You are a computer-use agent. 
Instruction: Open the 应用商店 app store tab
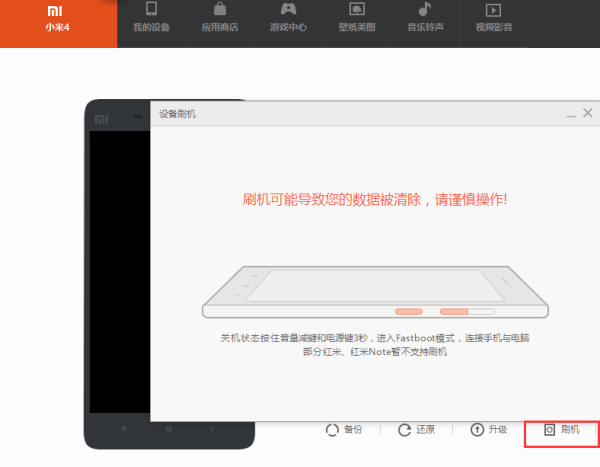220,24
